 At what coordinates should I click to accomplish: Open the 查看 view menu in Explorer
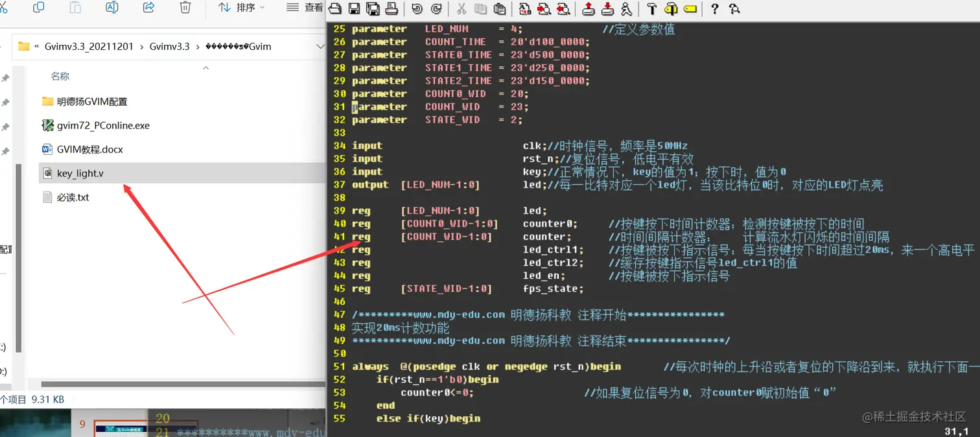coord(305,7)
